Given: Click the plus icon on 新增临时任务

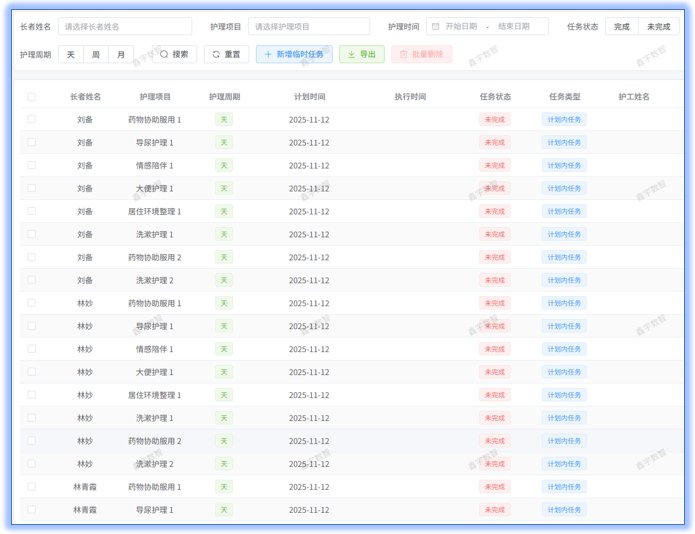Looking at the screenshot, I should [x=267, y=55].
